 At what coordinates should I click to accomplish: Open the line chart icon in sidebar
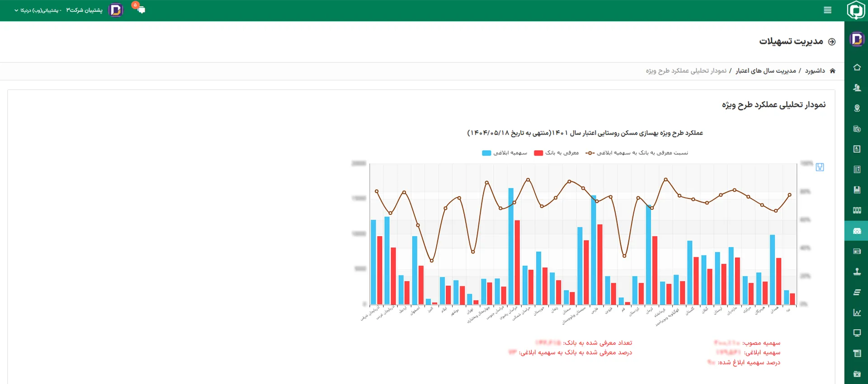857,313
